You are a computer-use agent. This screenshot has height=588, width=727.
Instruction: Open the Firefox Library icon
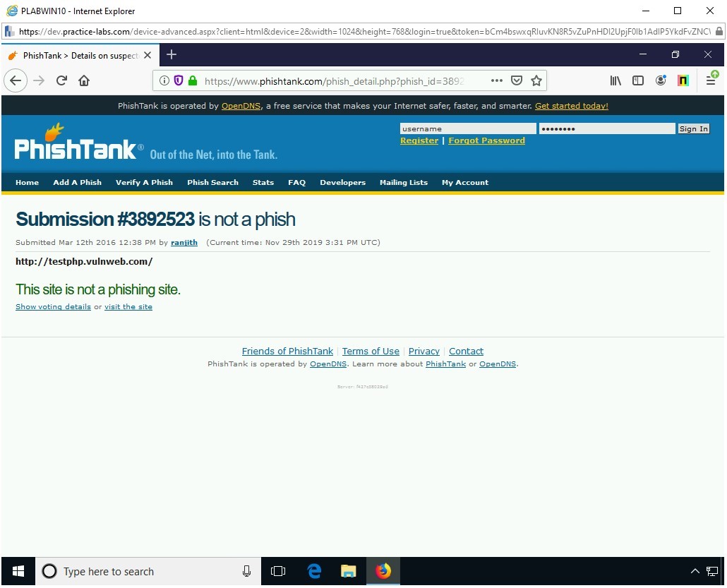(x=615, y=80)
